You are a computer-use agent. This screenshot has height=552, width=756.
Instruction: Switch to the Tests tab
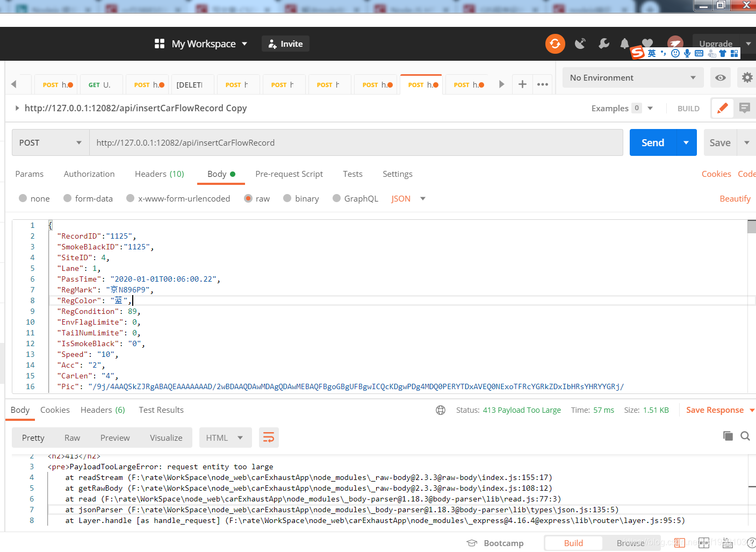352,174
